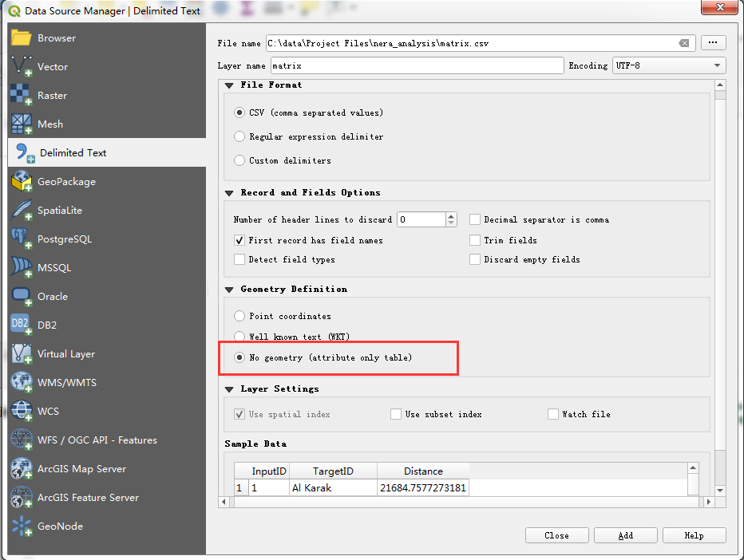744x560 pixels.
Task: Click the QGIS logo in title bar
Action: point(14,10)
